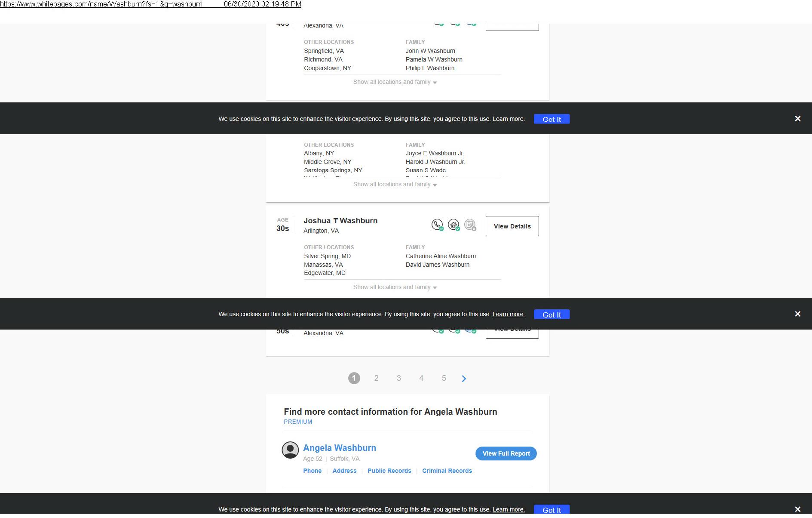The image size is (812, 518).
Task: Open View Details for Joshua T Washburn
Action: click(512, 226)
